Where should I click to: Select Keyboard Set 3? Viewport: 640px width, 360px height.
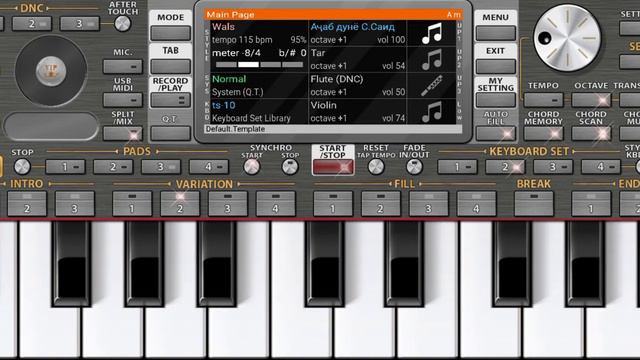click(553, 167)
